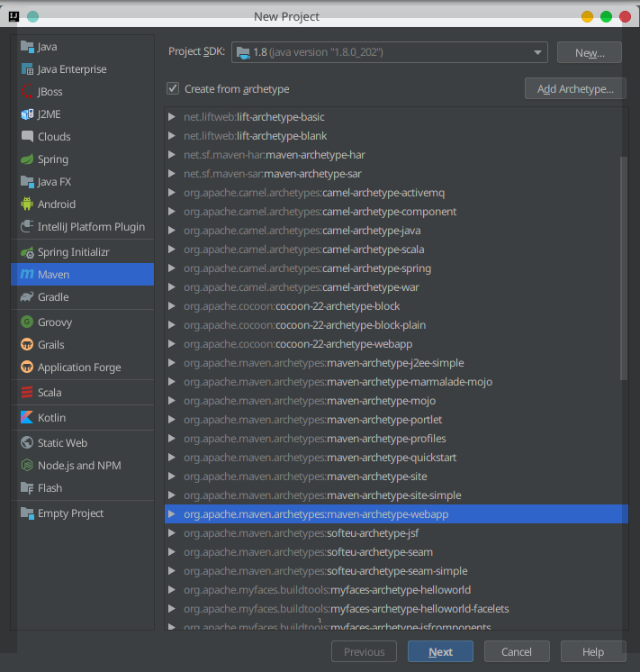Click the New SDK button

click(x=589, y=52)
